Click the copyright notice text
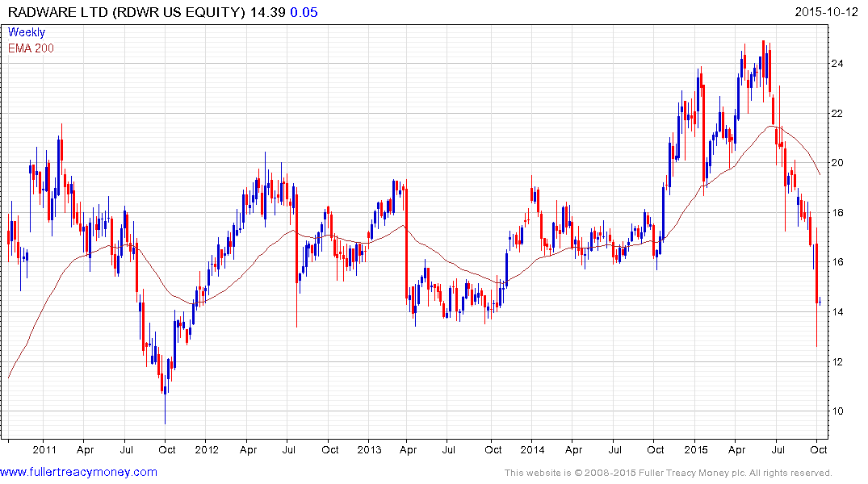 [669, 473]
